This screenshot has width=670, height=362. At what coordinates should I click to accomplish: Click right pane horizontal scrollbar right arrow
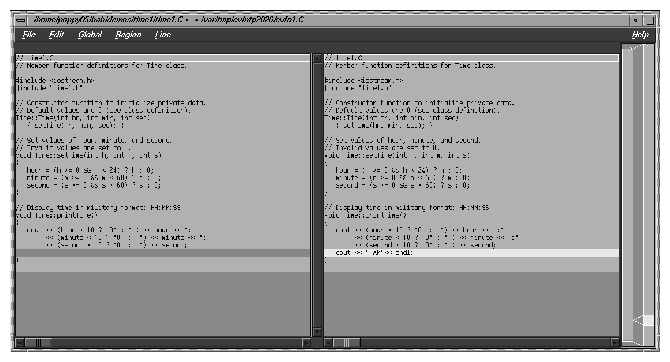[x=615, y=342]
